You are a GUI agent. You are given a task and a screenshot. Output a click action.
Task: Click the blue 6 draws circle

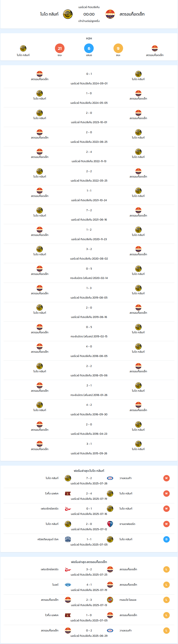pyautogui.click(x=89, y=48)
